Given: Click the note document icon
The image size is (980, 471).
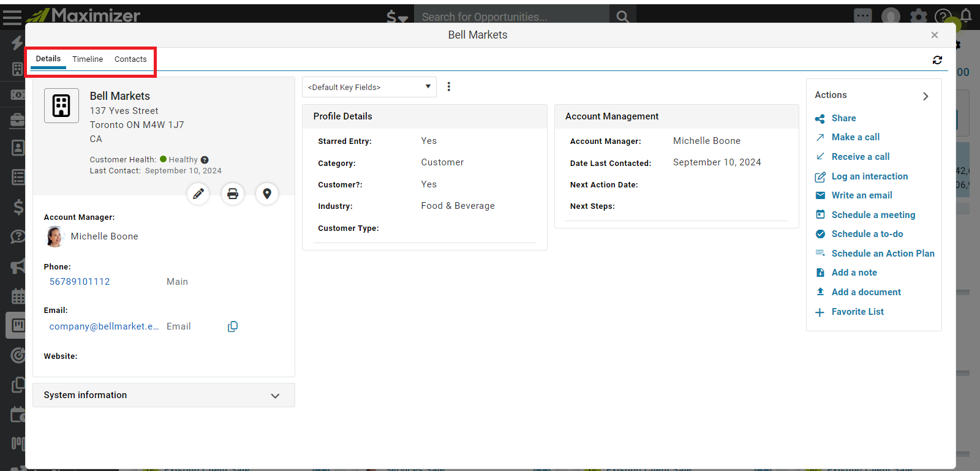Looking at the screenshot, I should [820, 273].
